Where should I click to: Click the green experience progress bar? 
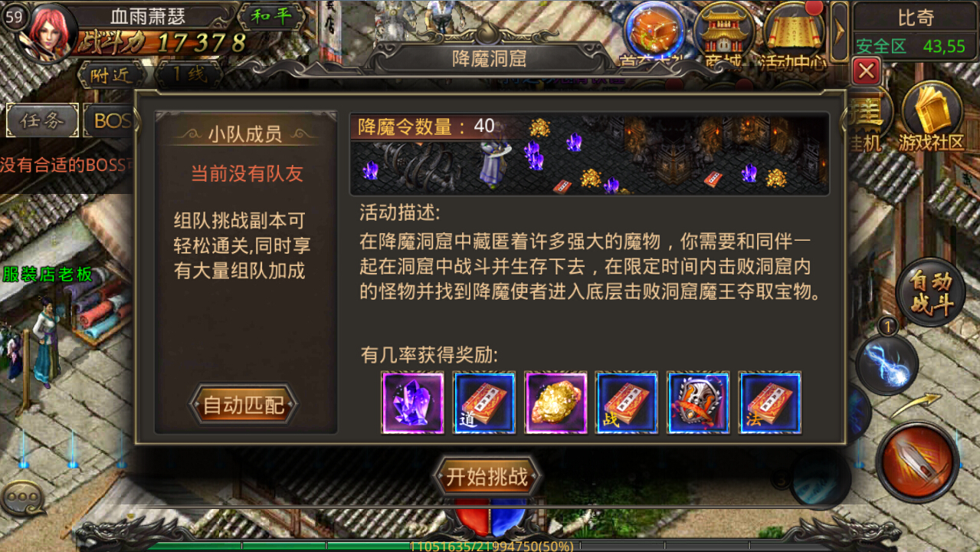point(490,546)
